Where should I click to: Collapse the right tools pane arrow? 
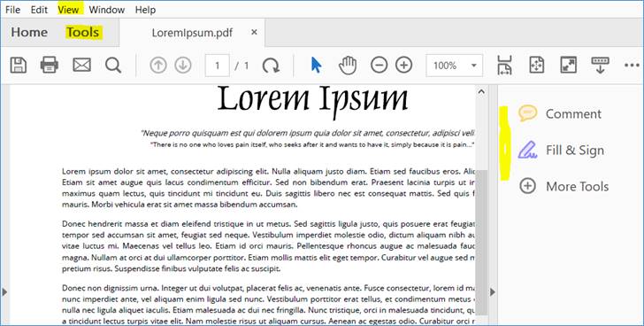coord(493,291)
